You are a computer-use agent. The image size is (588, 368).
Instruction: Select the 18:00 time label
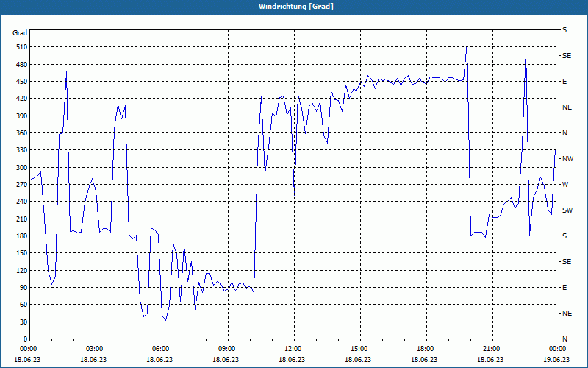pos(426,348)
